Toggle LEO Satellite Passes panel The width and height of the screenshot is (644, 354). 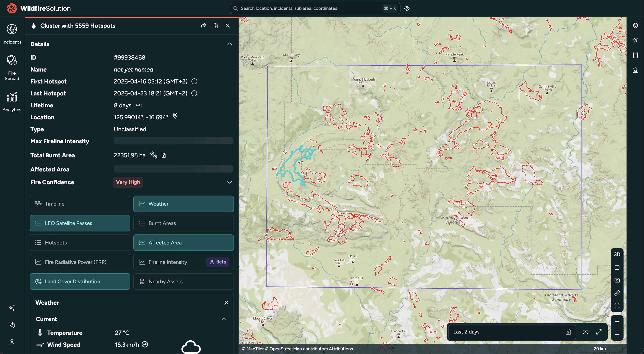click(80, 223)
